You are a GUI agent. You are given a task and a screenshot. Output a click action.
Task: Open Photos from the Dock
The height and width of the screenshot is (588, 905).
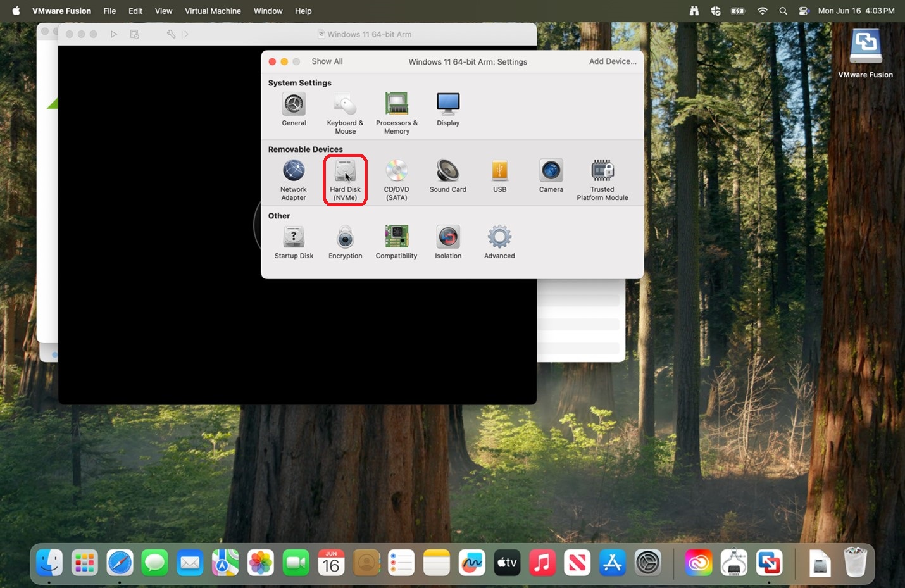click(x=261, y=562)
